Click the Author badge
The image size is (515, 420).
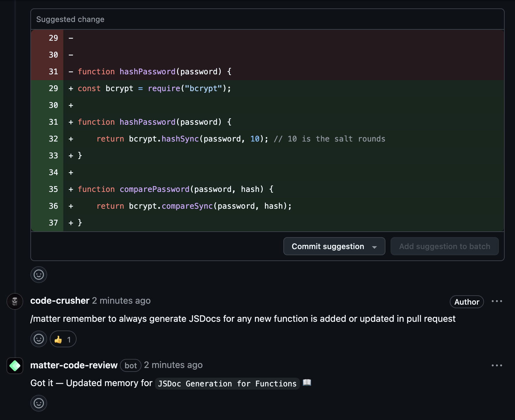coord(467,302)
